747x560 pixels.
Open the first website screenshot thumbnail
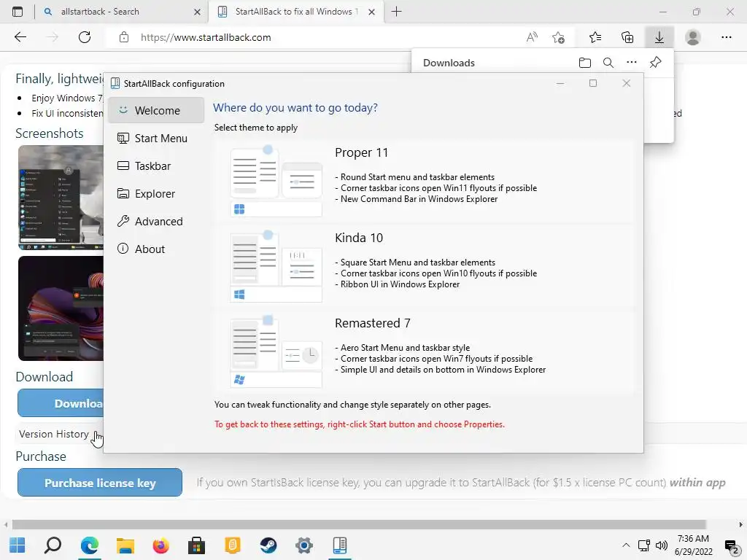tap(61, 198)
